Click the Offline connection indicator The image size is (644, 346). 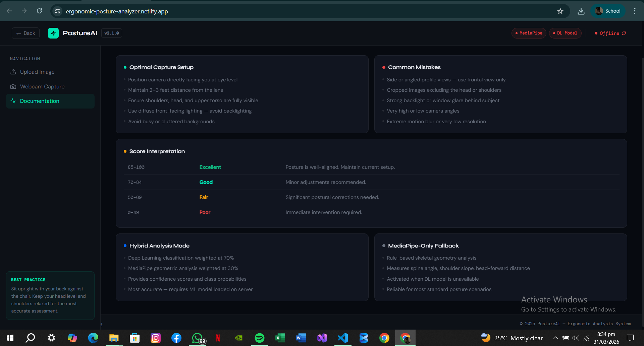coord(607,33)
